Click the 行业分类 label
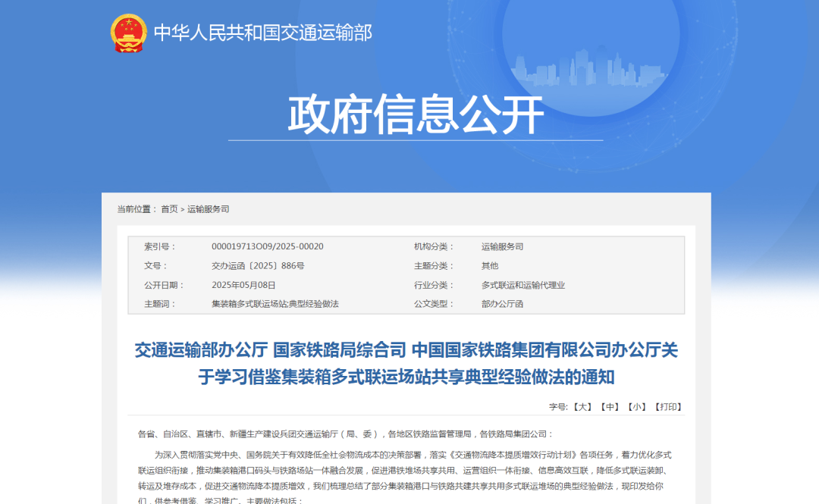 tap(434, 285)
